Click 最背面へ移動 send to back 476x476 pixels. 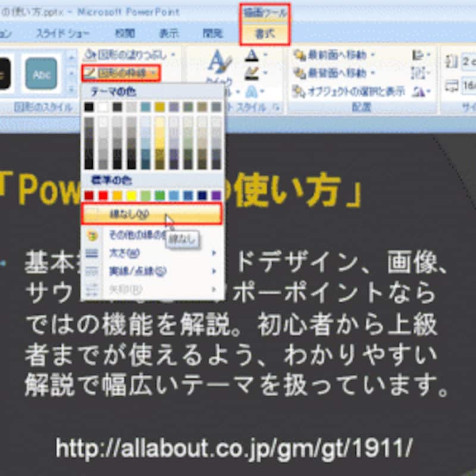pos(334,73)
